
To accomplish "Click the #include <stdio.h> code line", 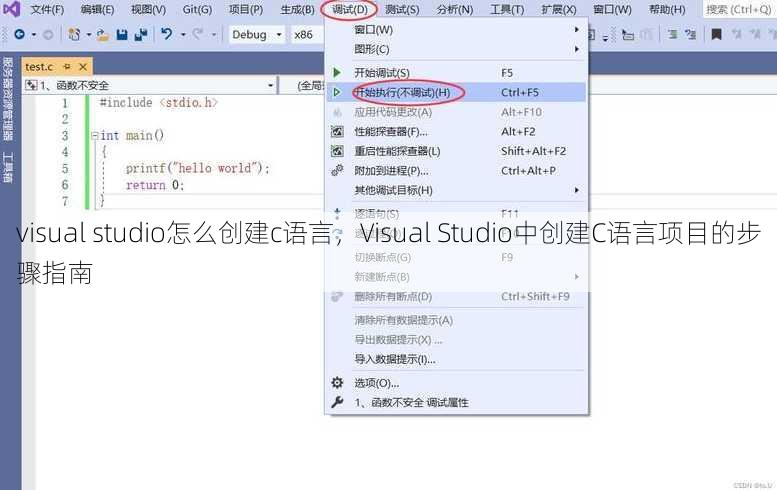I will click(159, 103).
